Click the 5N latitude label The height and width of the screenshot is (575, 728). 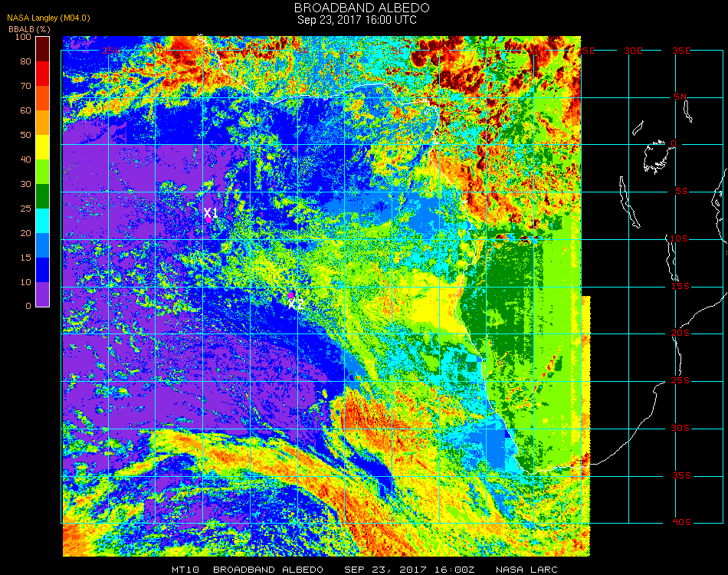tap(680, 97)
